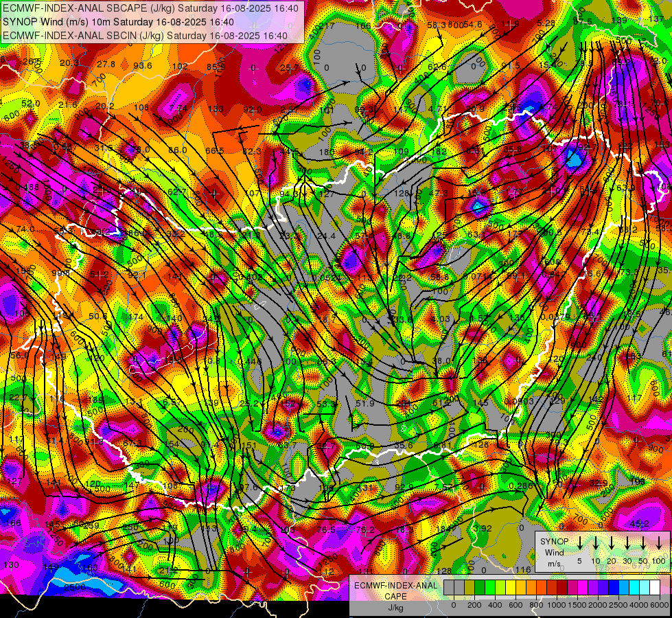Click the wind legend speed label 50
Viewport: 672px width, 618px height.
pos(643,561)
